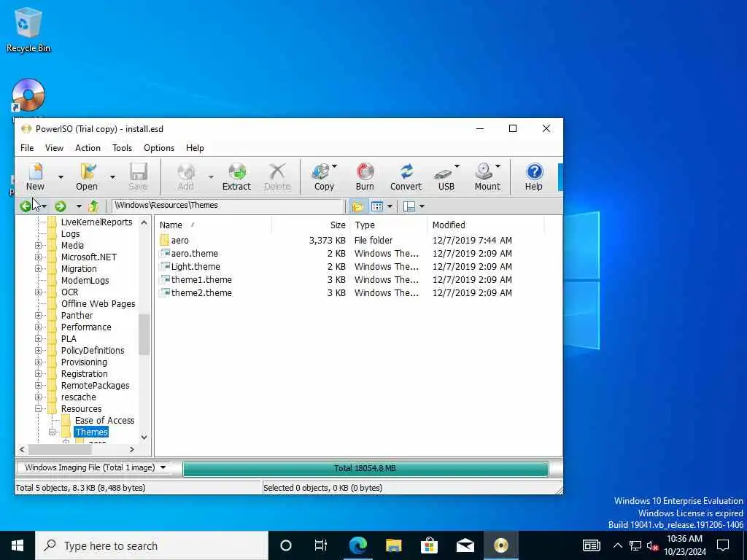Click the Extract toolbar icon
This screenshot has width=747, height=560.
point(236,176)
